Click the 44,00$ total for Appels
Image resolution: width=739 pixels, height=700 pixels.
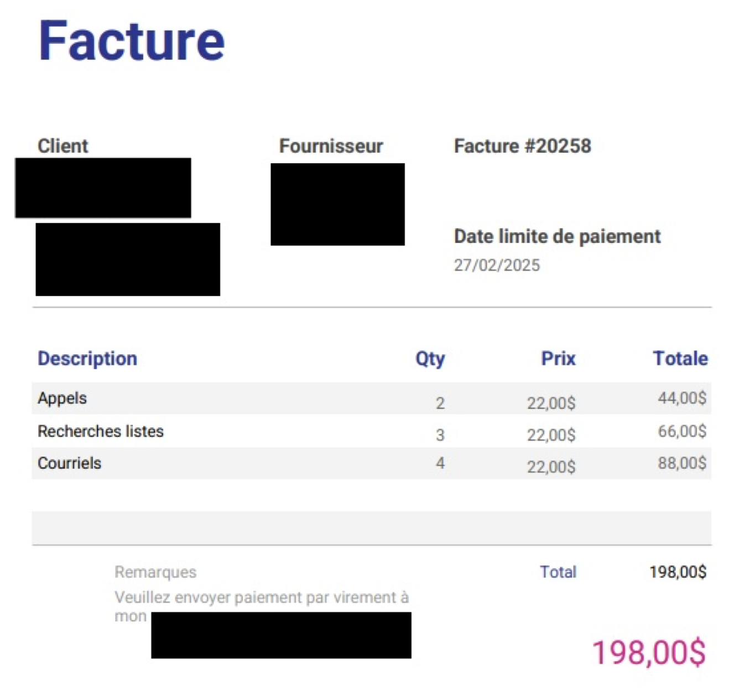[x=681, y=398]
